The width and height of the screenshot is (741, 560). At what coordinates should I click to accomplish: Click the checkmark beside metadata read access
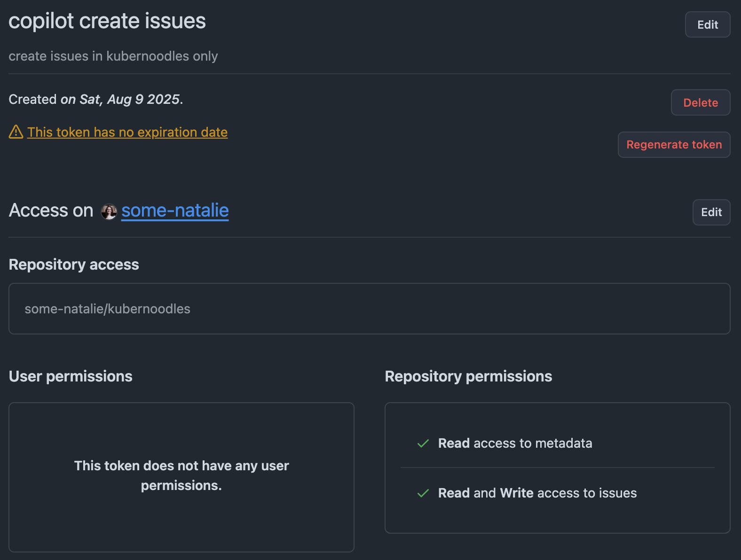pos(423,443)
